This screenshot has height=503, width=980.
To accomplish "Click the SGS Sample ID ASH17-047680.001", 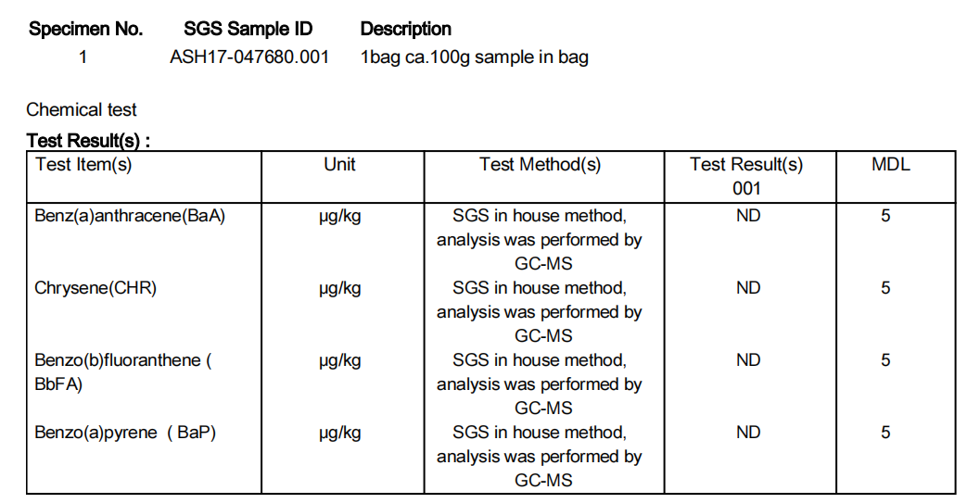I will point(248,57).
